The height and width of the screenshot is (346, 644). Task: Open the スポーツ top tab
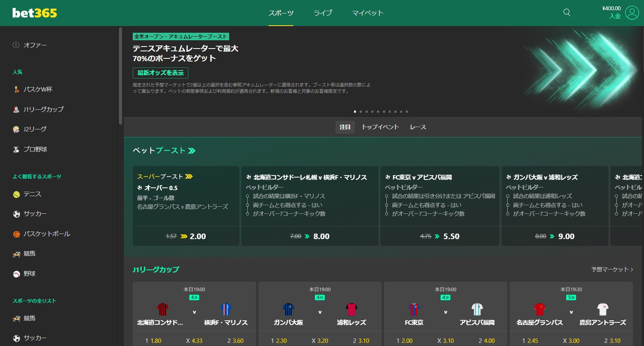click(x=281, y=13)
